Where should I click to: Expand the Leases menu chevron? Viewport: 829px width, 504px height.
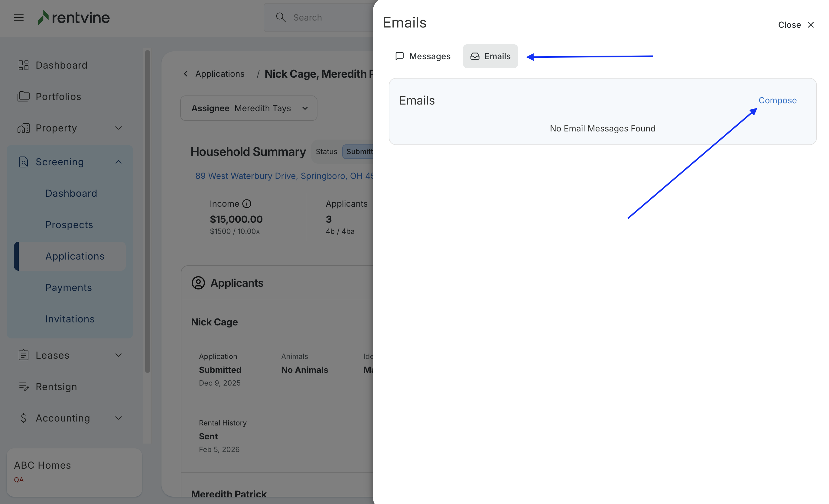click(119, 355)
